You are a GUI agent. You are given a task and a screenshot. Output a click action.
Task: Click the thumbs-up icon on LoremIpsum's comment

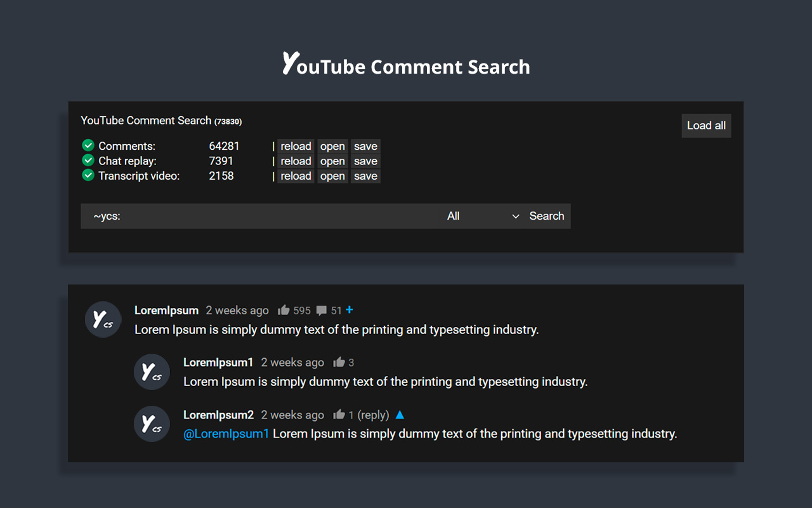tap(284, 311)
